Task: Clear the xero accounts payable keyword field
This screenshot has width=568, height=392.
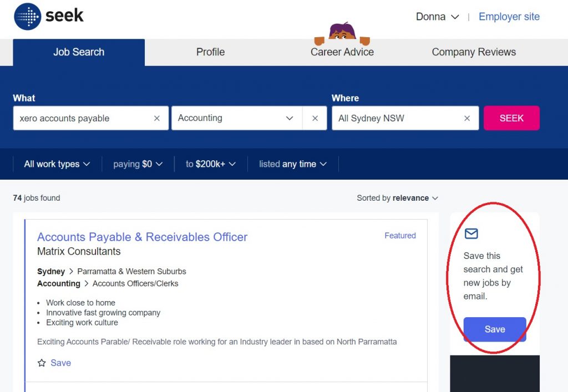Action: 157,118
